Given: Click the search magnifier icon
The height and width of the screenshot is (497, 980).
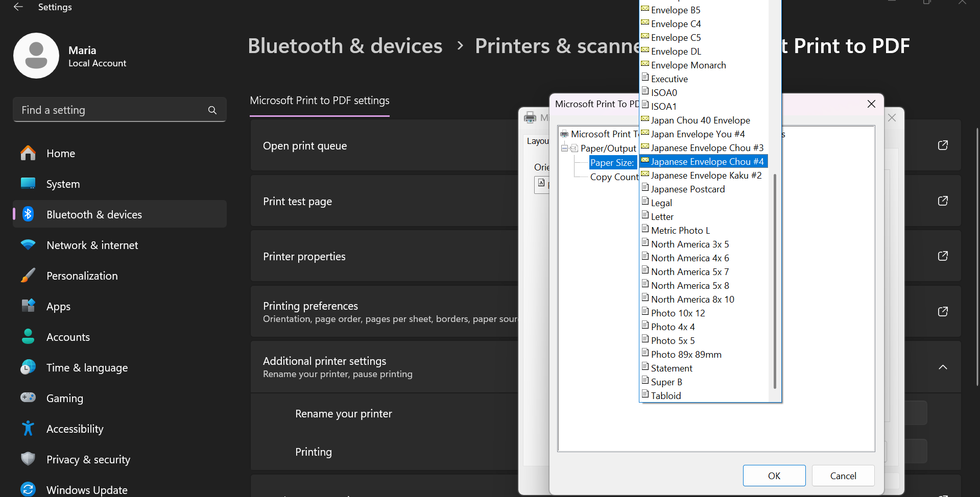Looking at the screenshot, I should click(212, 110).
